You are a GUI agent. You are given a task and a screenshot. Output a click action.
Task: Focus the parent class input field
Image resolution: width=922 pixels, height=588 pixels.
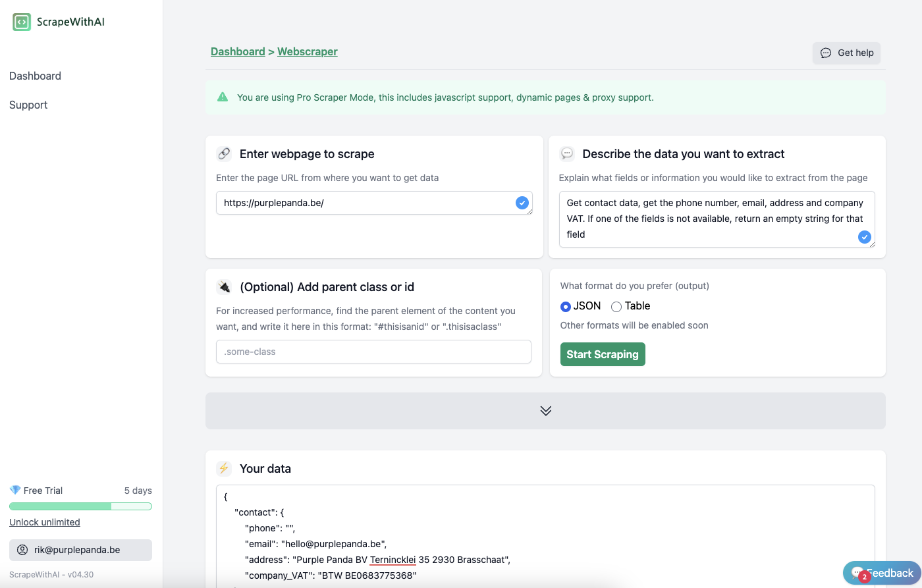(x=373, y=352)
